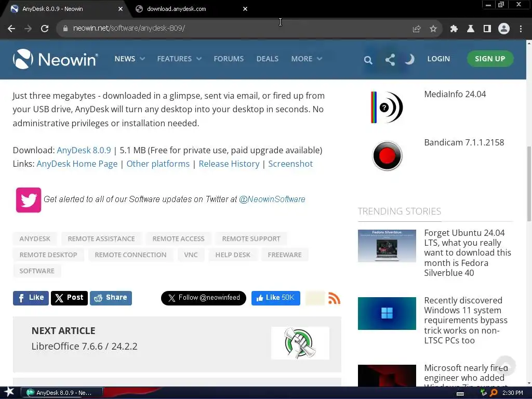Image resolution: width=532 pixels, height=399 pixels.
Task: Select the REMOTE DESKTOP tag
Action: 48,255
